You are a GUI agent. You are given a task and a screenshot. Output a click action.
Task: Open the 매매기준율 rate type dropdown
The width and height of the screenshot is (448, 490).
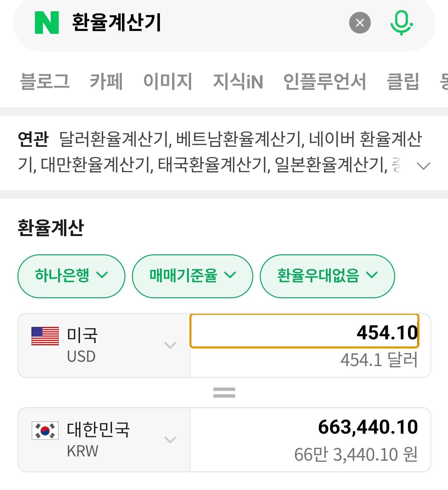(x=192, y=276)
